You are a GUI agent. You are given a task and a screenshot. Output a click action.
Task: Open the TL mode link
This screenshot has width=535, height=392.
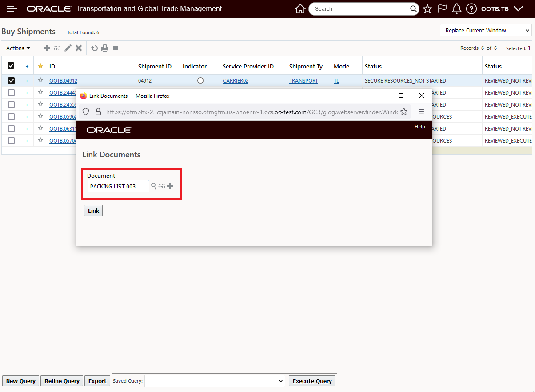[x=336, y=81]
